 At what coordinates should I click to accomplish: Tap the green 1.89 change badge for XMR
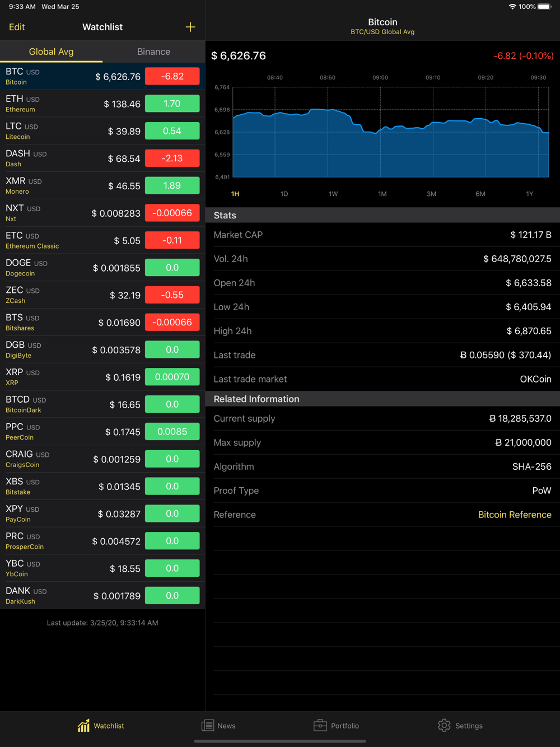(x=172, y=185)
